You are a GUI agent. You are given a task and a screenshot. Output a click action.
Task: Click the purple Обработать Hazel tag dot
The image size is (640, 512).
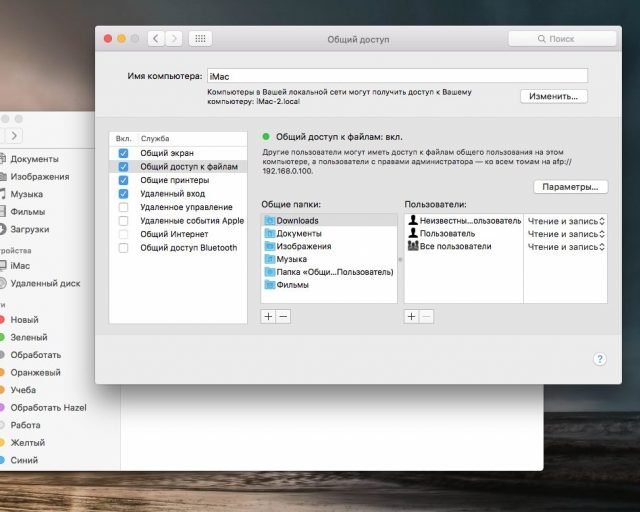click(x=2, y=407)
